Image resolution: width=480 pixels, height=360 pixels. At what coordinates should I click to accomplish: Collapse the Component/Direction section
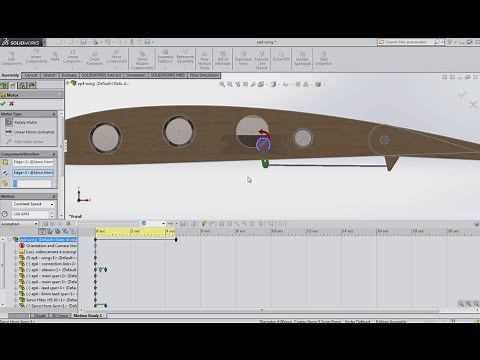(x=54, y=154)
